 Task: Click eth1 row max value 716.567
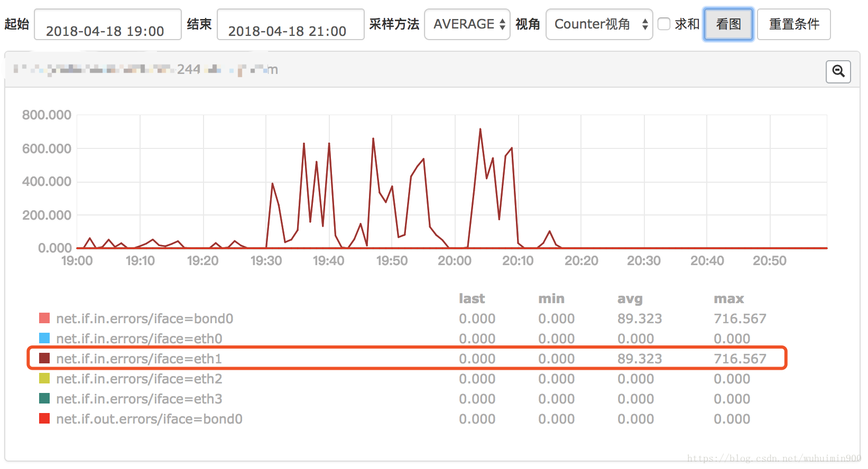coord(740,359)
